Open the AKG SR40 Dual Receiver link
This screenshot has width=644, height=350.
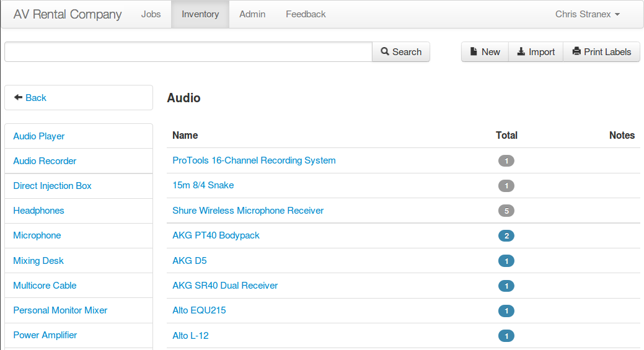click(x=225, y=286)
